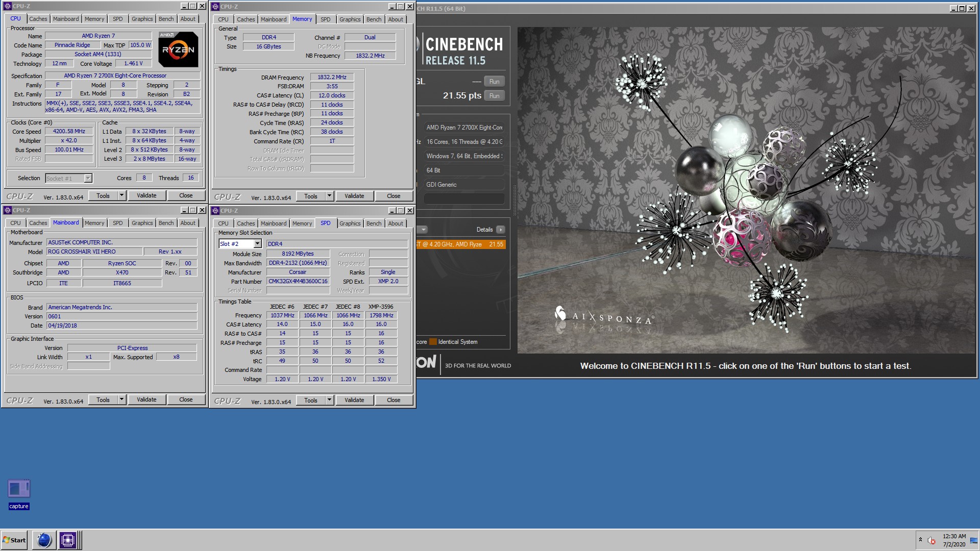This screenshot has height=551, width=980.
Task: Click the Part Number CMK32GX4M4B3600C16 field
Action: click(x=298, y=281)
